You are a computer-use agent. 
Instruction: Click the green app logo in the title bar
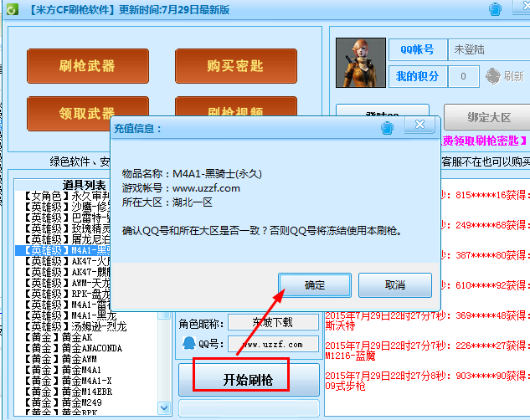[12, 9]
